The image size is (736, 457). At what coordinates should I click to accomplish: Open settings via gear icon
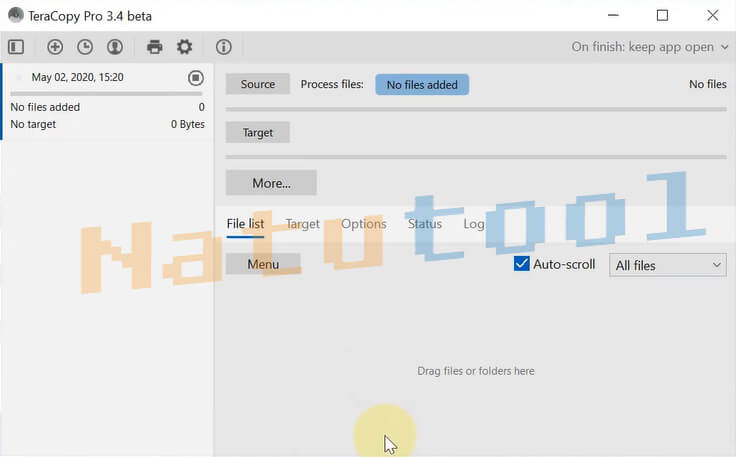point(184,47)
